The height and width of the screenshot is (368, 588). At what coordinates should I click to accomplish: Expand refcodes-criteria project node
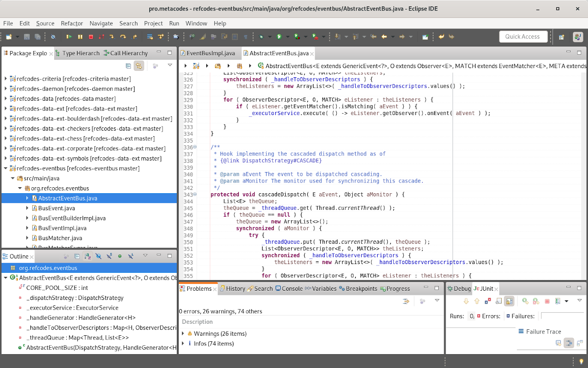point(6,79)
